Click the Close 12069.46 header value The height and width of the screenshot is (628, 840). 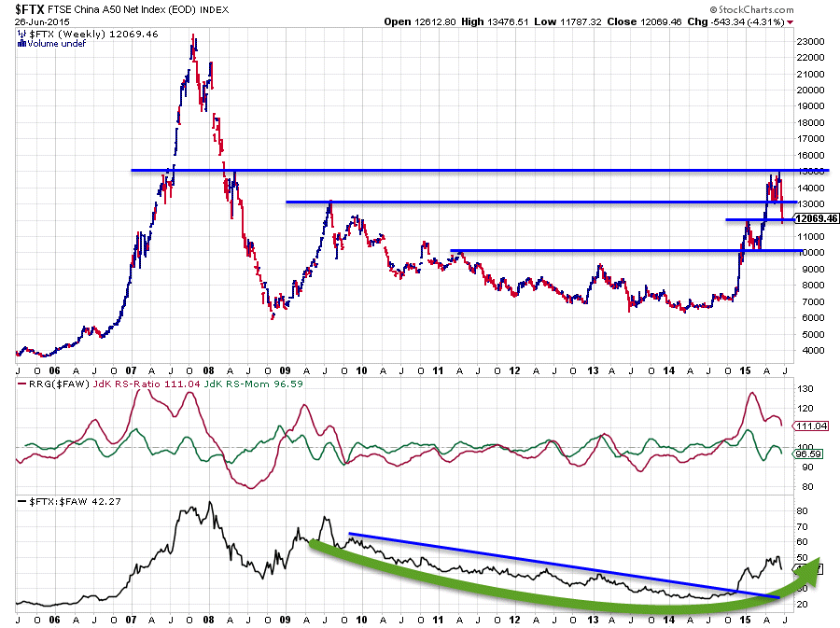coord(644,22)
